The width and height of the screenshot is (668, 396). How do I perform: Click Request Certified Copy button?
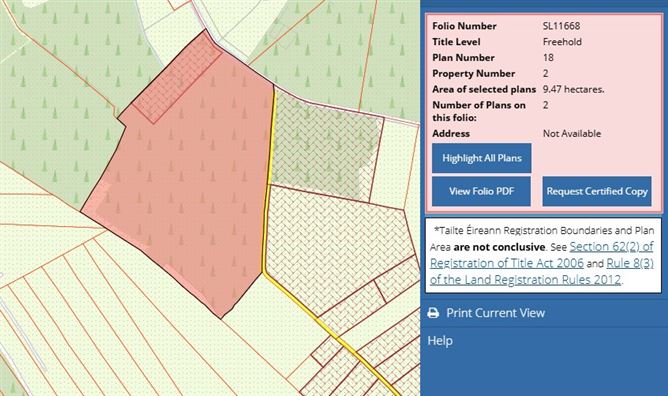(597, 191)
